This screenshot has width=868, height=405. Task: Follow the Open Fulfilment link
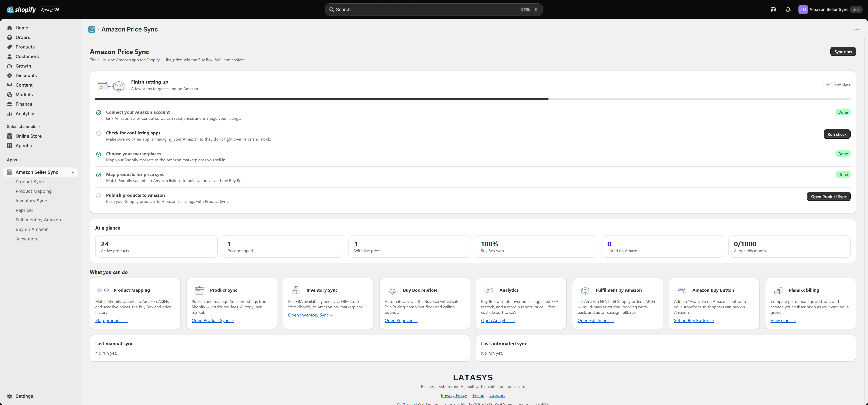[x=595, y=320]
